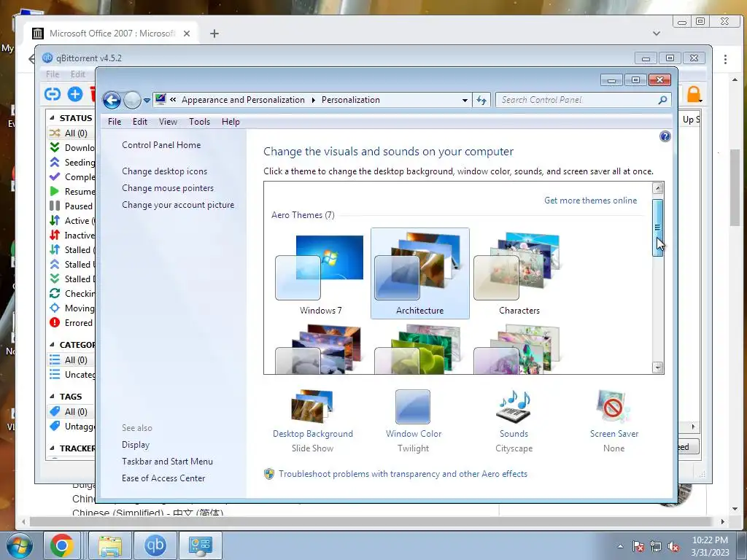Open the View menu in Personalization window
Image resolution: width=747 pixels, height=560 pixels.
[x=168, y=122]
